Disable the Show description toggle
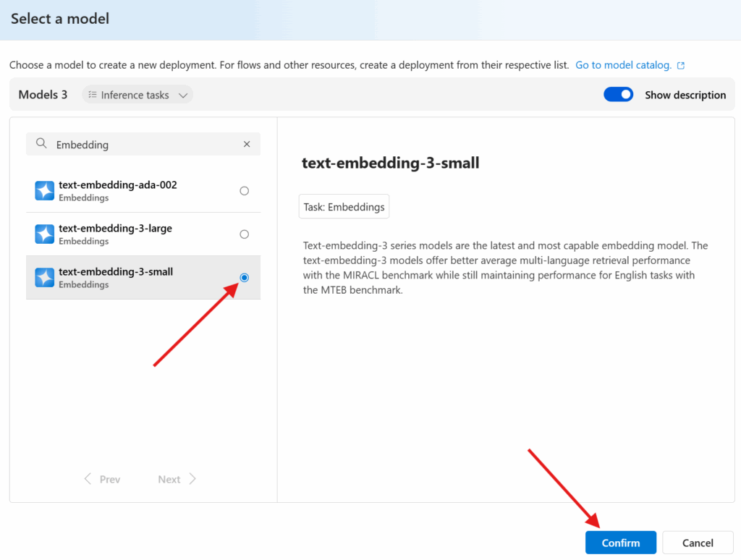This screenshot has height=560, width=741. (618, 94)
